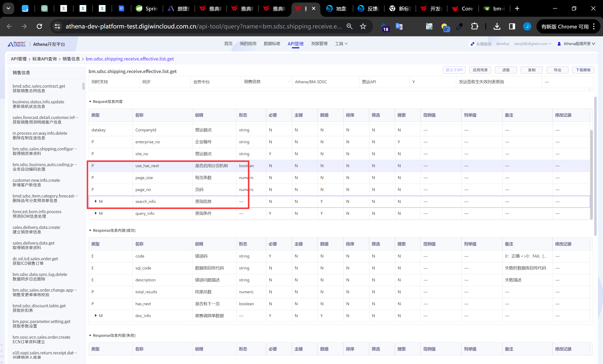Screen dimensions: 603x364
Task: Toggle the Chrome side panel icon
Action: 512,26
